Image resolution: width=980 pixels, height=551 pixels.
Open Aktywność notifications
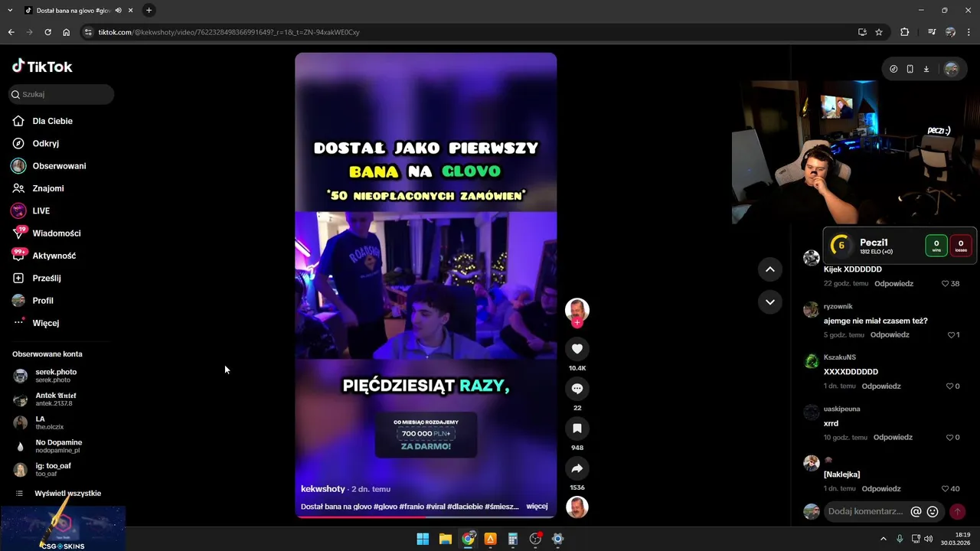54,256
